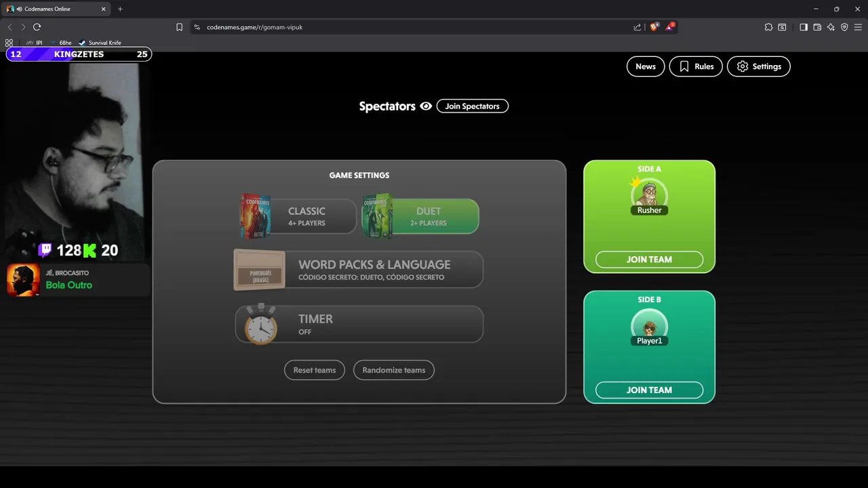Click the Bola Outro song title
The height and width of the screenshot is (488, 868).
point(69,285)
